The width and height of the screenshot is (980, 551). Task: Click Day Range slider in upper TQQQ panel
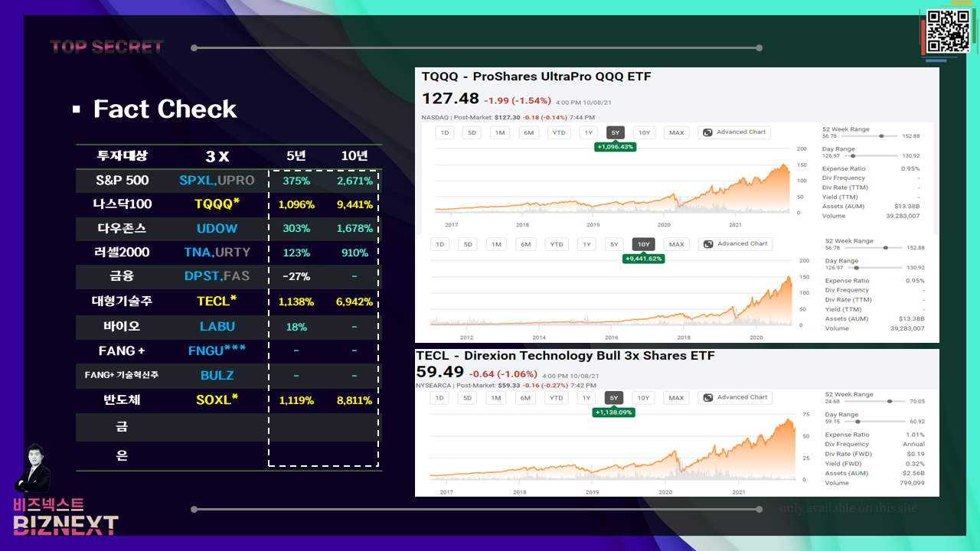[871, 155]
